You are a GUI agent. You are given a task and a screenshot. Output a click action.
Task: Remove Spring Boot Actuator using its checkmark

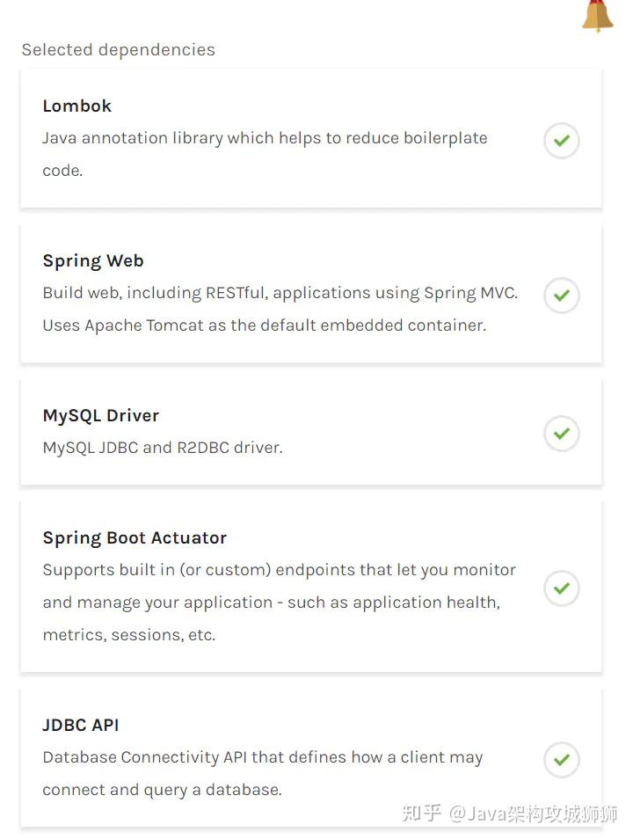coord(561,588)
